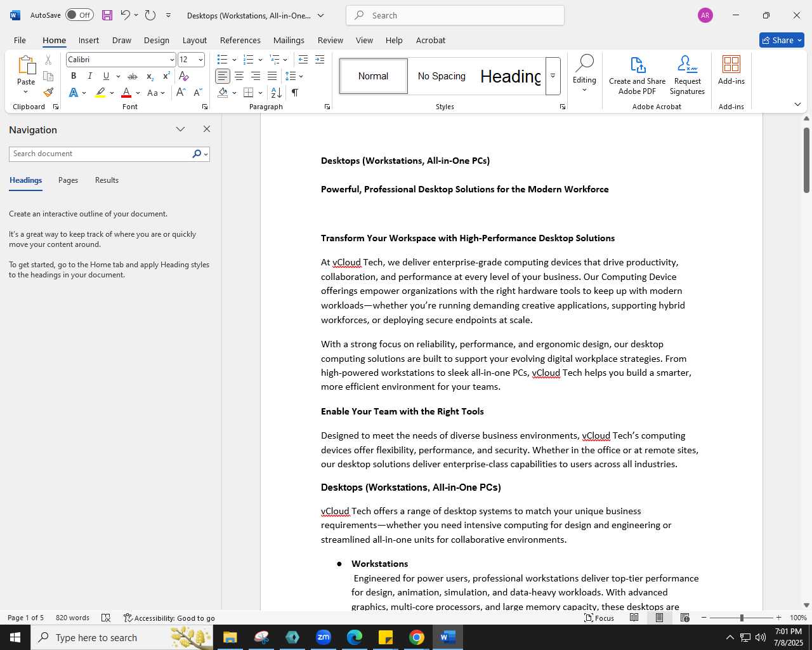Switch to the Design tab

pyautogui.click(x=157, y=40)
